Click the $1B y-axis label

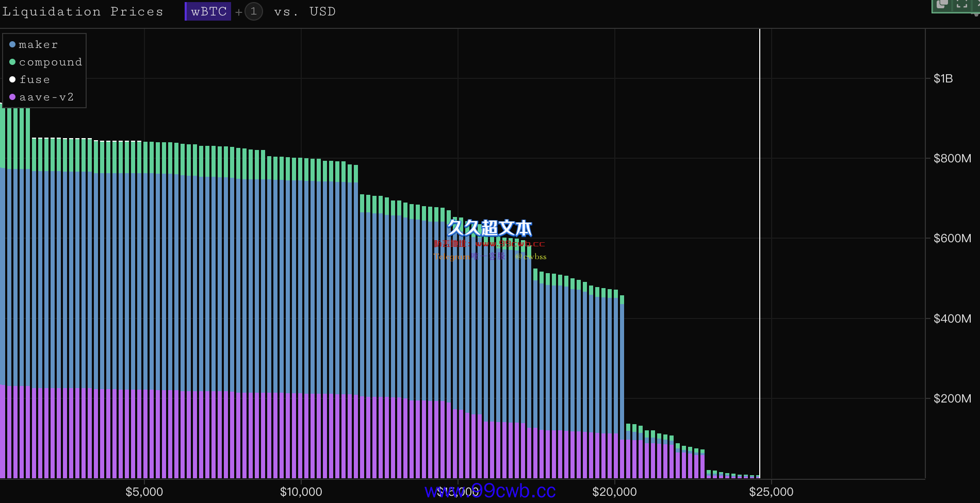point(943,79)
